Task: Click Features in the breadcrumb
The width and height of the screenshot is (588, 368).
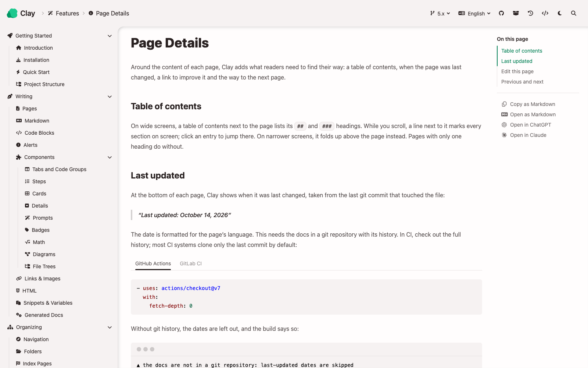Action: pyautogui.click(x=63, y=13)
